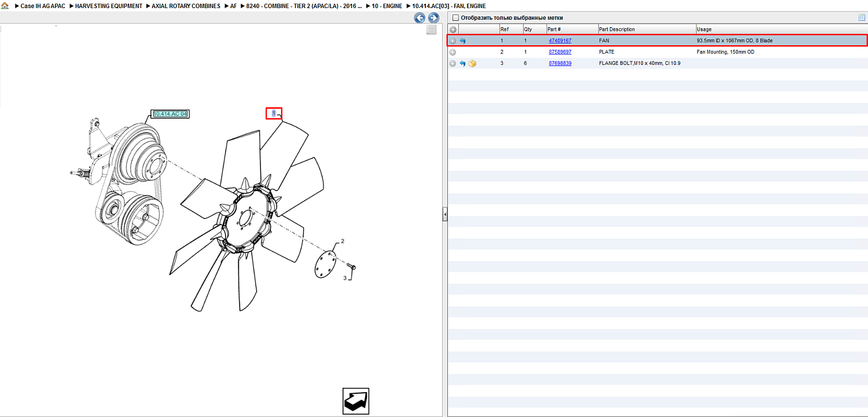Screen dimensions: 868x417
Task: Open part number link 87589697
Action: coord(560,52)
